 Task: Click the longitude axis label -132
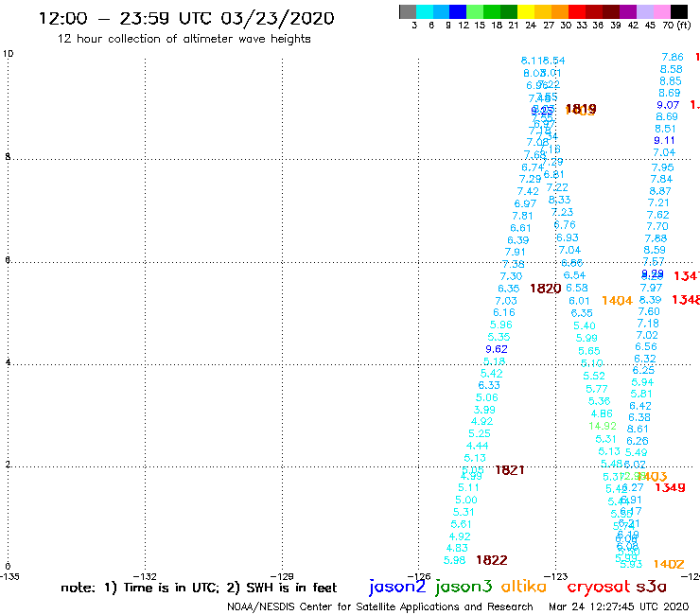pyautogui.click(x=145, y=576)
